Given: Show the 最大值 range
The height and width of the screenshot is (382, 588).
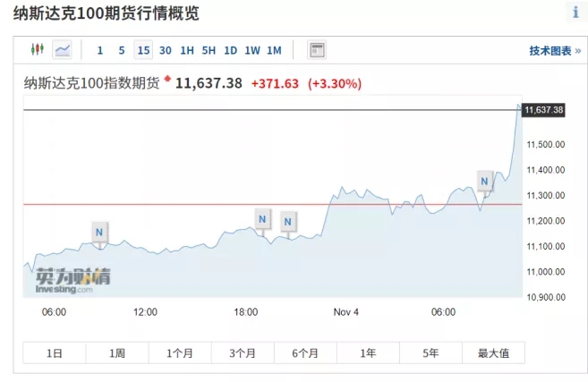Looking at the screenshot, I should [x=493, y=352].
